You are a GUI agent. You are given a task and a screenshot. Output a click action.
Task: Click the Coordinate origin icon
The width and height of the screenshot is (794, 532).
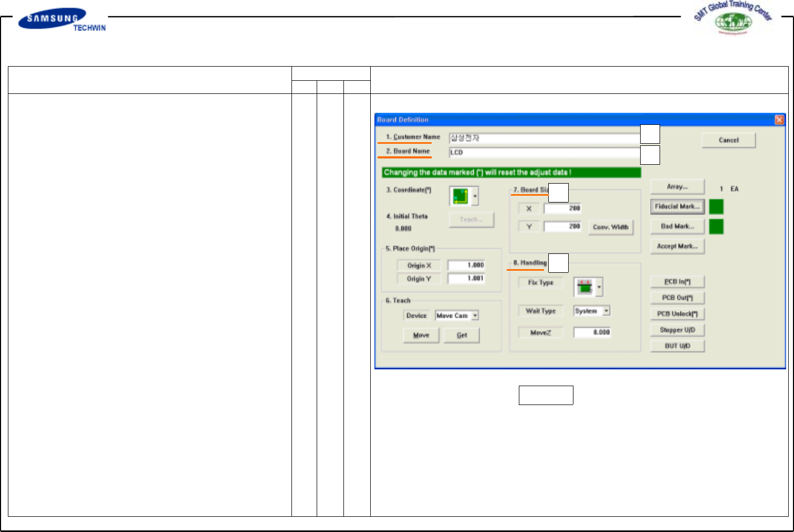[x=460, y=197]
